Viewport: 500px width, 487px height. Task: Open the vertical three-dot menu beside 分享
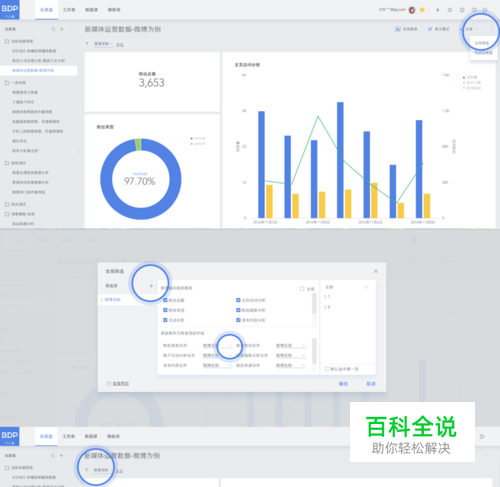coord(491,29)
